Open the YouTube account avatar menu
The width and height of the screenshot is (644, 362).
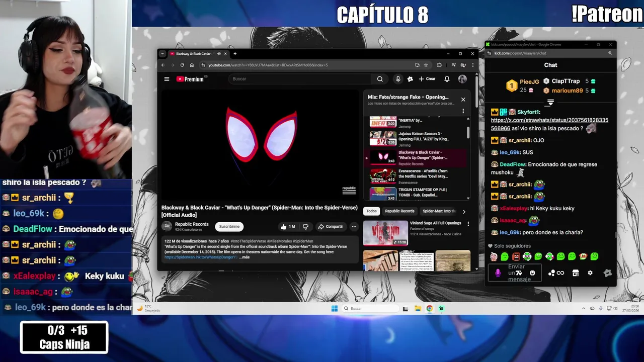(x=462, y=79)
